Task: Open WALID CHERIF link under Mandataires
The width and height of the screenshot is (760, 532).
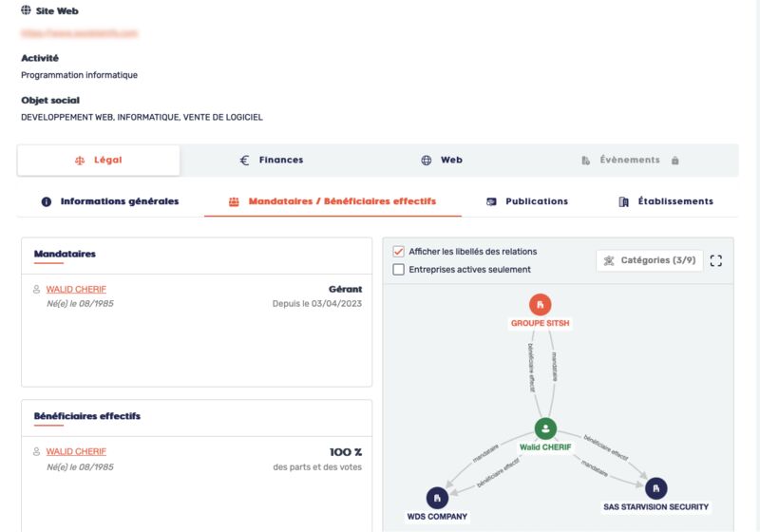Action: pyautogui.click(x=76, y=289)
